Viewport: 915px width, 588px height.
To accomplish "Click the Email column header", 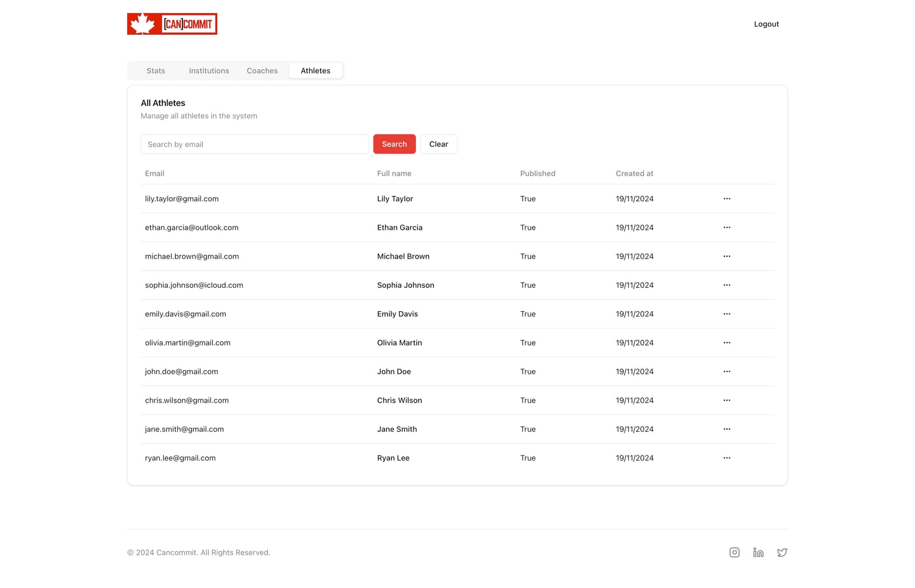I will [x=154, y=173].
